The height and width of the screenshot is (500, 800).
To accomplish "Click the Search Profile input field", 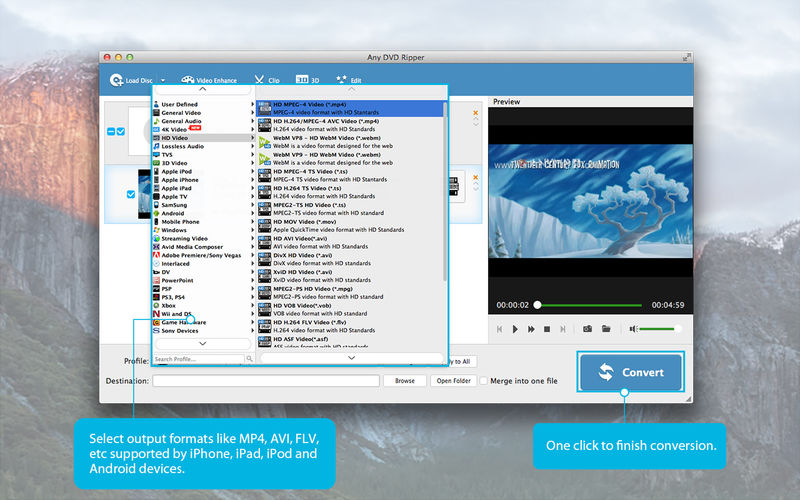I will [x=198, y=359].
